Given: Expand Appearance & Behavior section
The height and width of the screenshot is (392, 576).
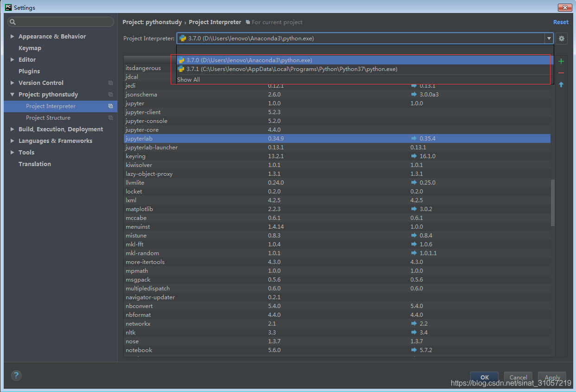Looking at the screenshot, I should pyautogui.click(x=13, y=36).
